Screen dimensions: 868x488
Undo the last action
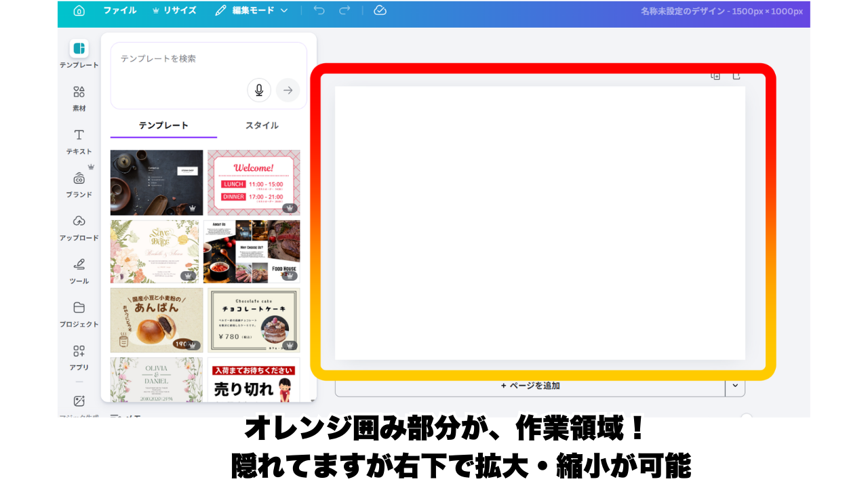point(319,10)
